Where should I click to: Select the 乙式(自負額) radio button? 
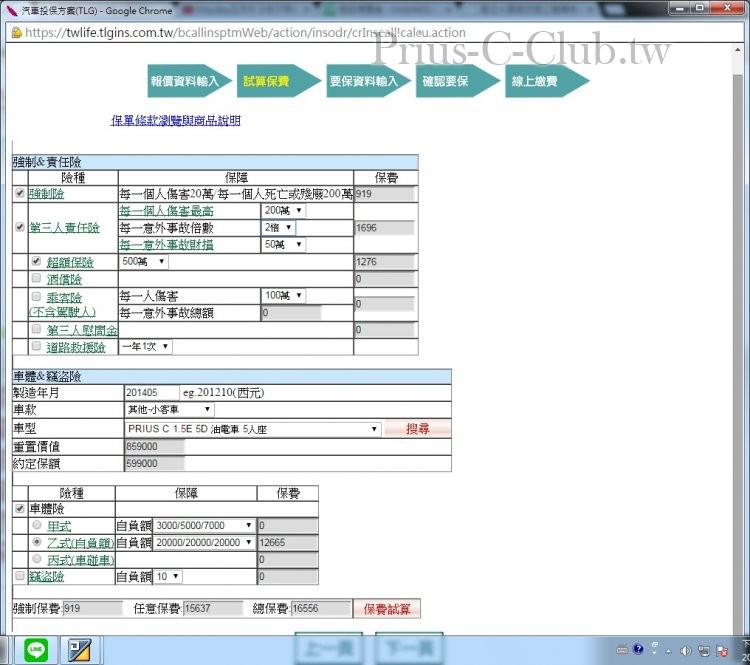click(x=37, y=542)
